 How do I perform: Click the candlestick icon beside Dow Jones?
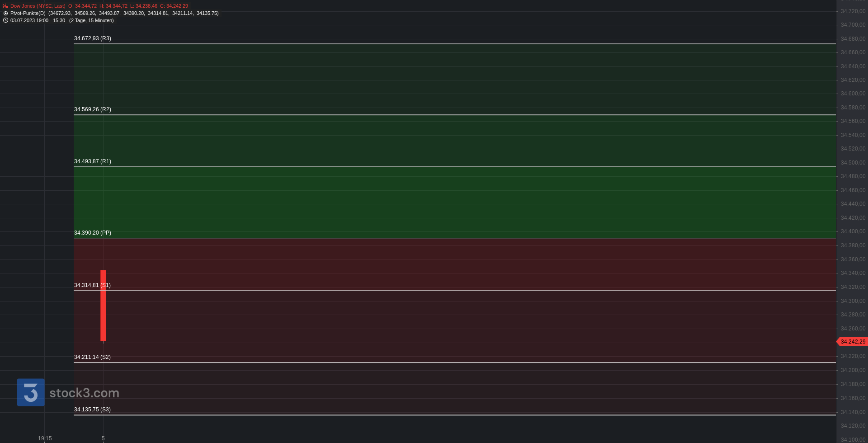click(x=5, y=6)
